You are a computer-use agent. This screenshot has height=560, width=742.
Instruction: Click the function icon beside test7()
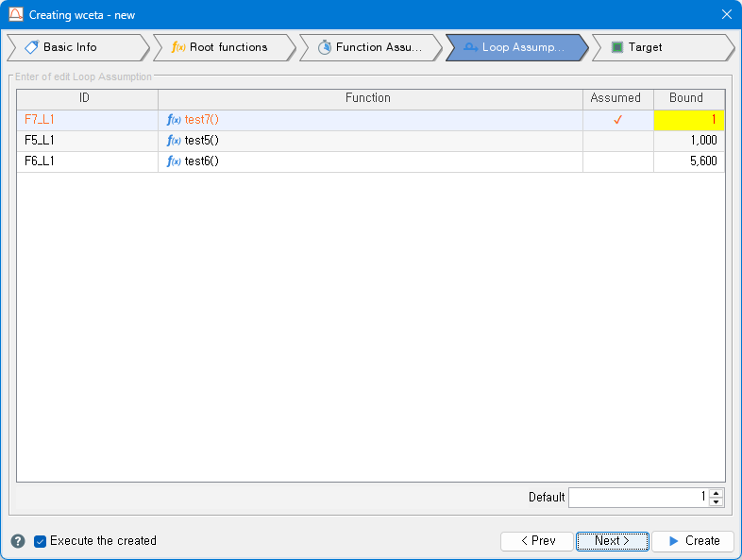[174, 120]
